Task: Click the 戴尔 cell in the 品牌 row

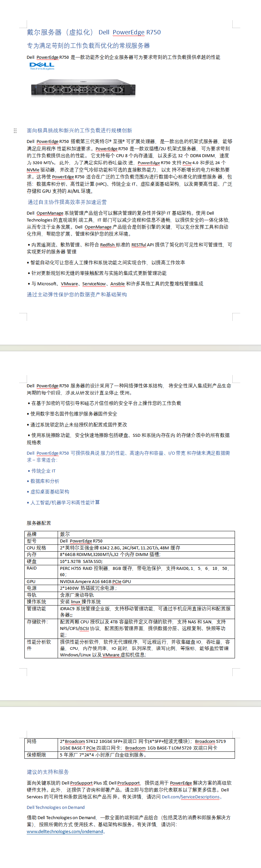Action: point(146,534)
